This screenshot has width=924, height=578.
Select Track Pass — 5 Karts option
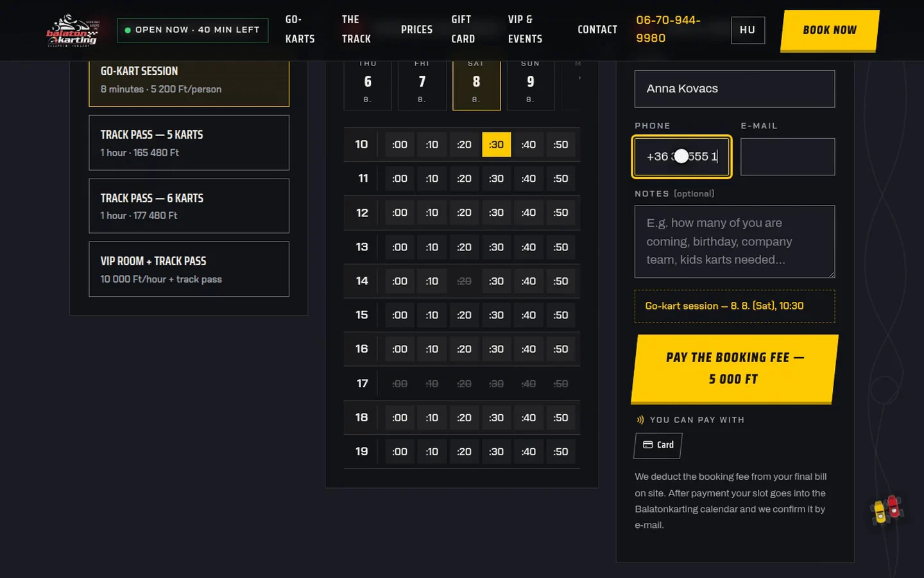189,143
